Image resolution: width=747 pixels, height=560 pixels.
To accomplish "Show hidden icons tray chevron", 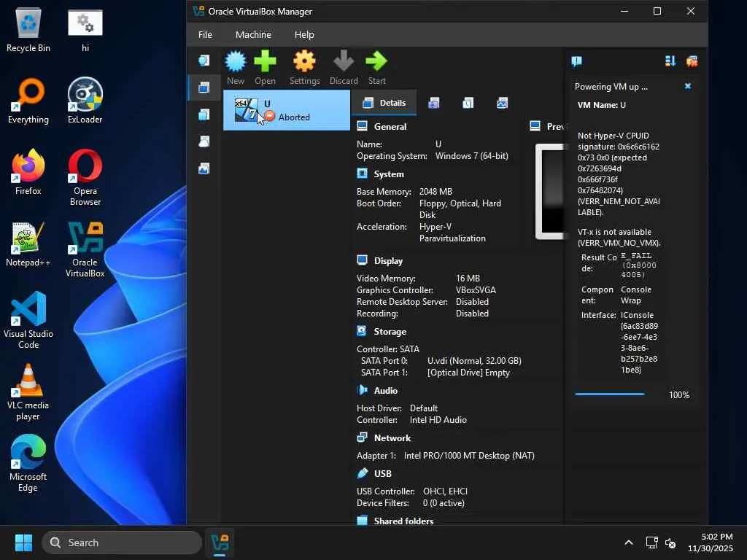I will pyautogui.click(x=628, y=542).
